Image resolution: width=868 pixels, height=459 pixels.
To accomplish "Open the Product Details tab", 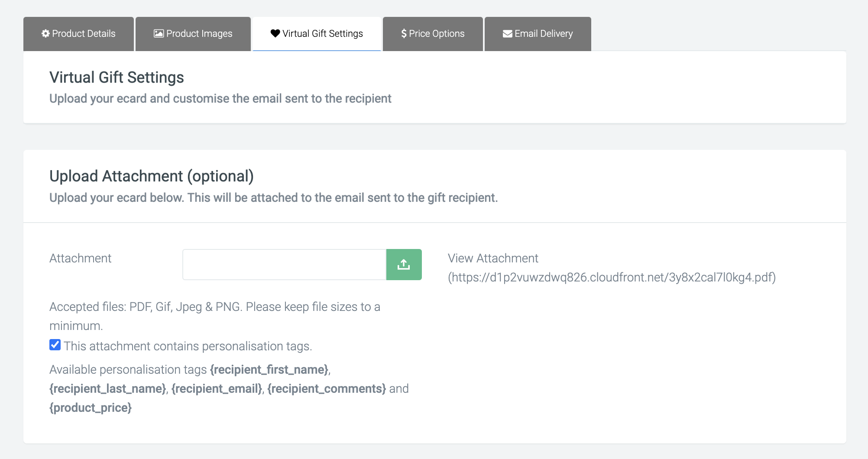I will (78, 34).
